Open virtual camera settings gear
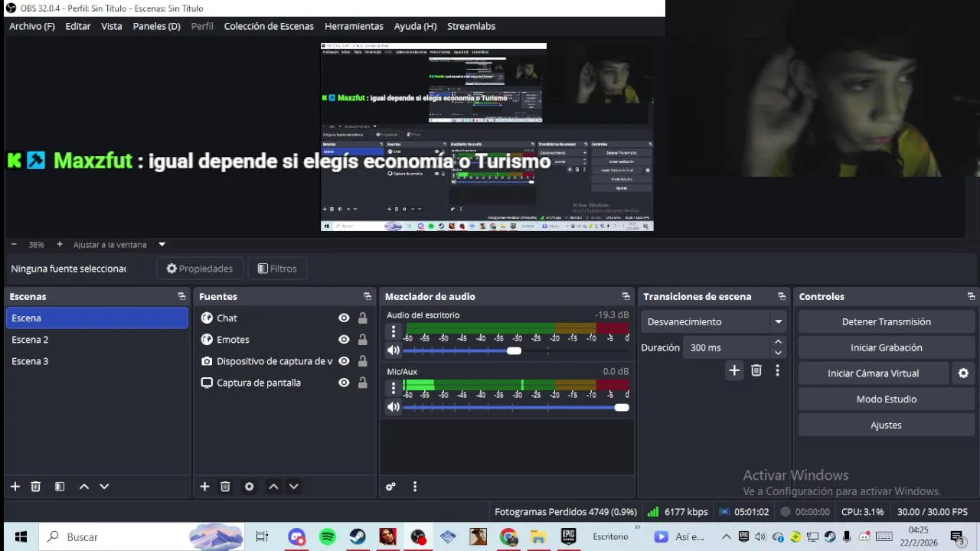Viewport: 980px width, 551px height. [963, 373]
